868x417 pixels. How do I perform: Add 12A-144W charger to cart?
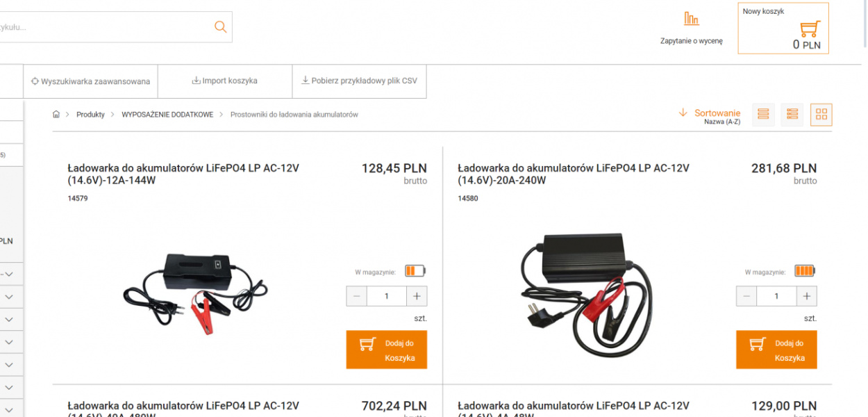387,350
